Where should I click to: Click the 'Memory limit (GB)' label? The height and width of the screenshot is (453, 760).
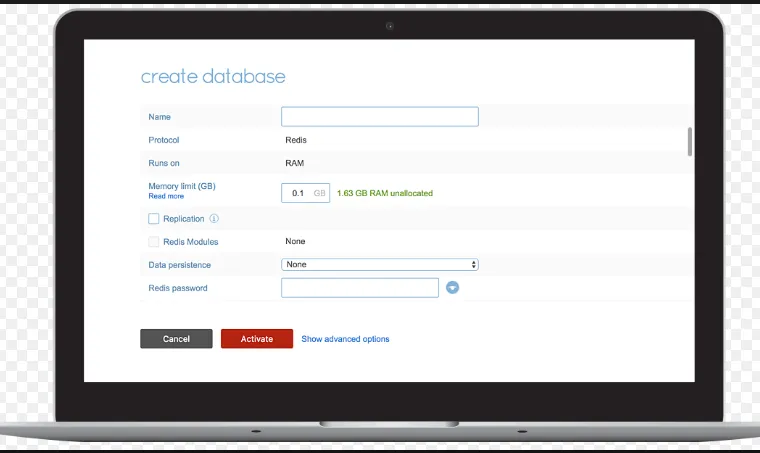coord(182,186)
